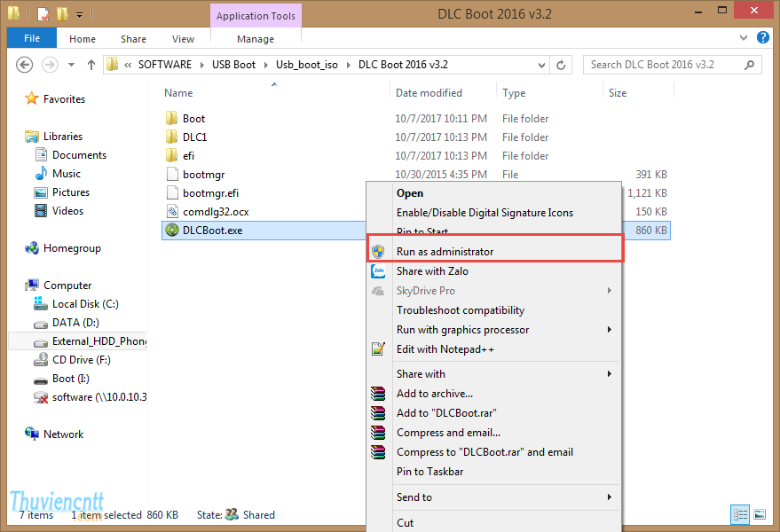The image size is (780, 532).
Task: Click the Back navigation arrow
Action: (x=24, y=65)
